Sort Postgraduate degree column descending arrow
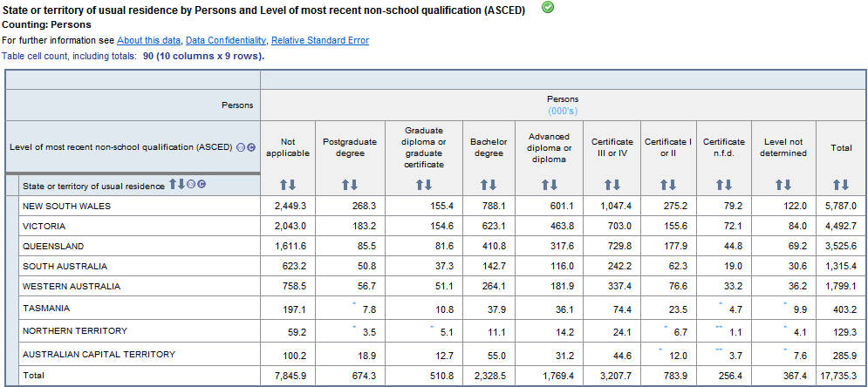 click(354, 185)
